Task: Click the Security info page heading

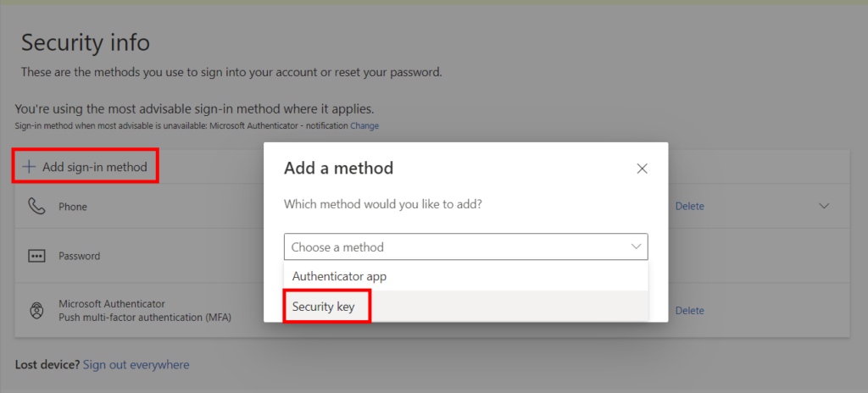Action: 86,42
